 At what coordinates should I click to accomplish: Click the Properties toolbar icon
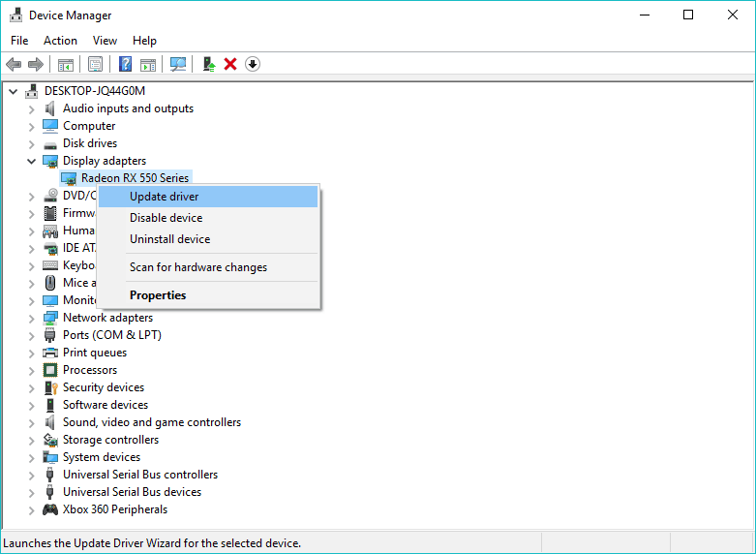tap(95, 64)
